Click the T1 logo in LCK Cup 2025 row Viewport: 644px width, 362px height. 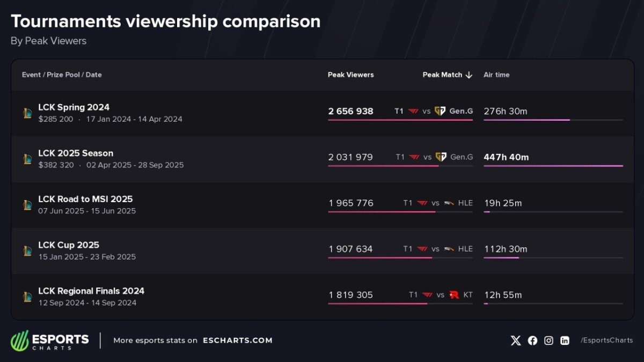coord(423,249)
